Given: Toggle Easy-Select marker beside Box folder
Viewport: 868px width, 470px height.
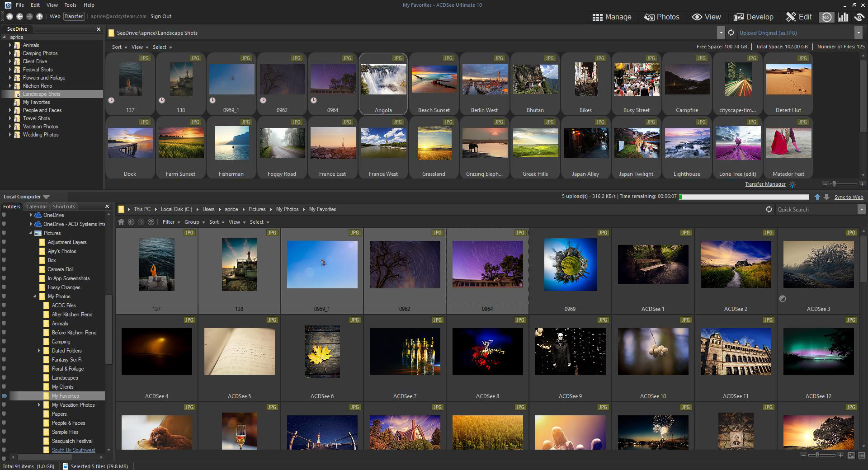Looking at the screenshot, I should coord(4,260).
